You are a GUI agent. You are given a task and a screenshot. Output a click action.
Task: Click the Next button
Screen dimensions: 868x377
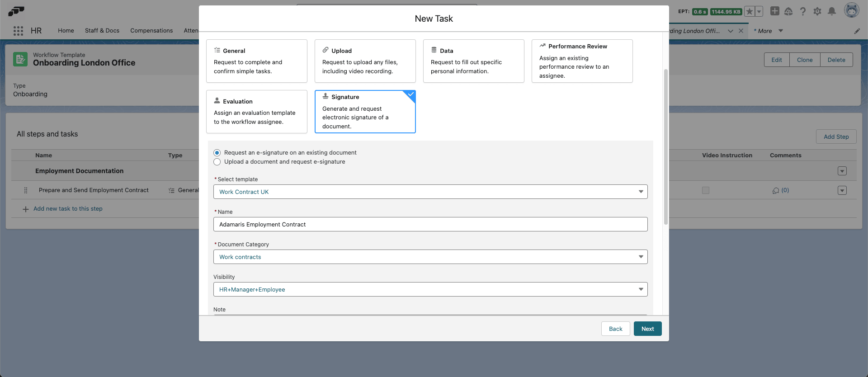[647, 329]
